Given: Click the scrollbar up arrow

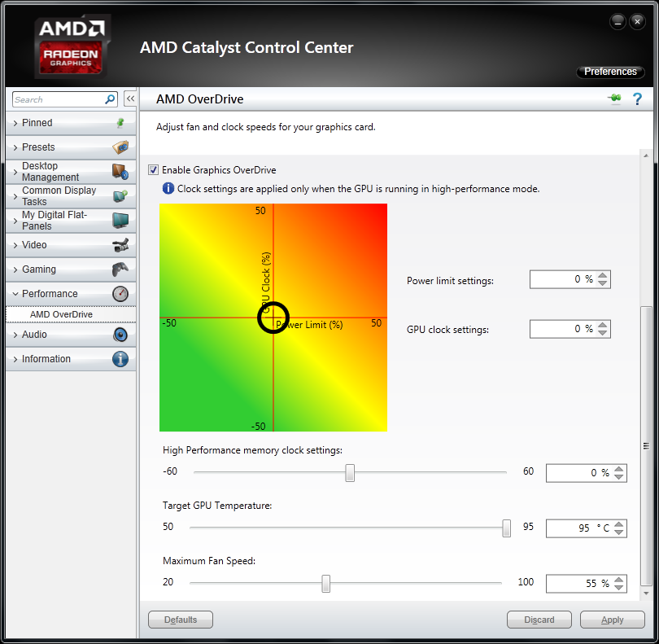Looking at the screenshot, I should click(x=646, y=156).
